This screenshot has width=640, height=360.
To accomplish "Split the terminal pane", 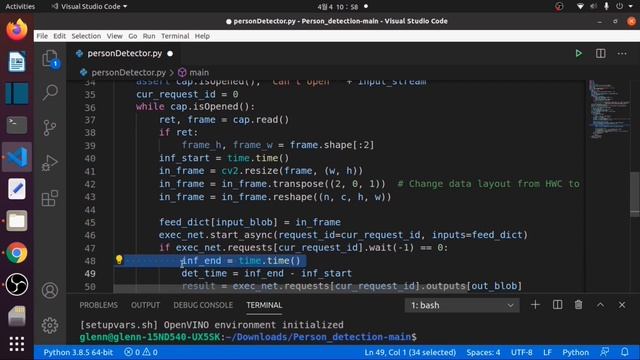I will (x=557, y=305).
